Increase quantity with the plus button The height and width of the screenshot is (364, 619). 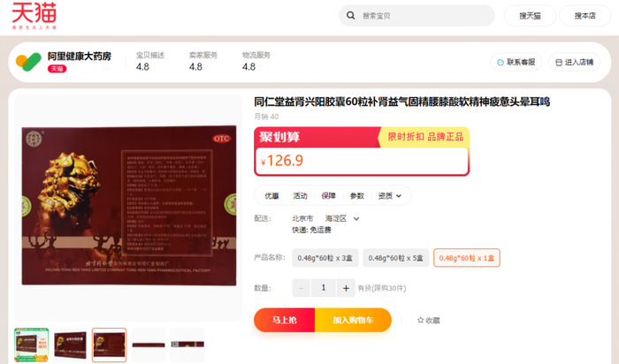[x=346, y=288]
